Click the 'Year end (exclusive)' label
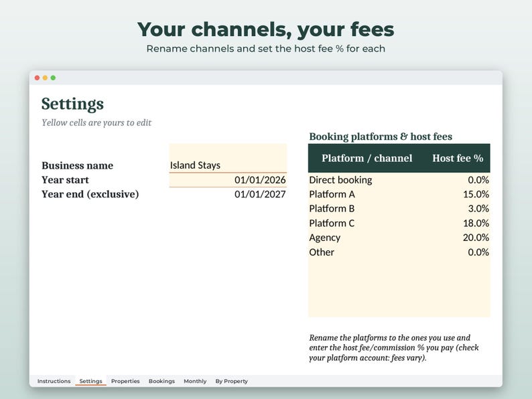Image resolution: width=532 pixels, height=399 pixels. click(90, 194)
